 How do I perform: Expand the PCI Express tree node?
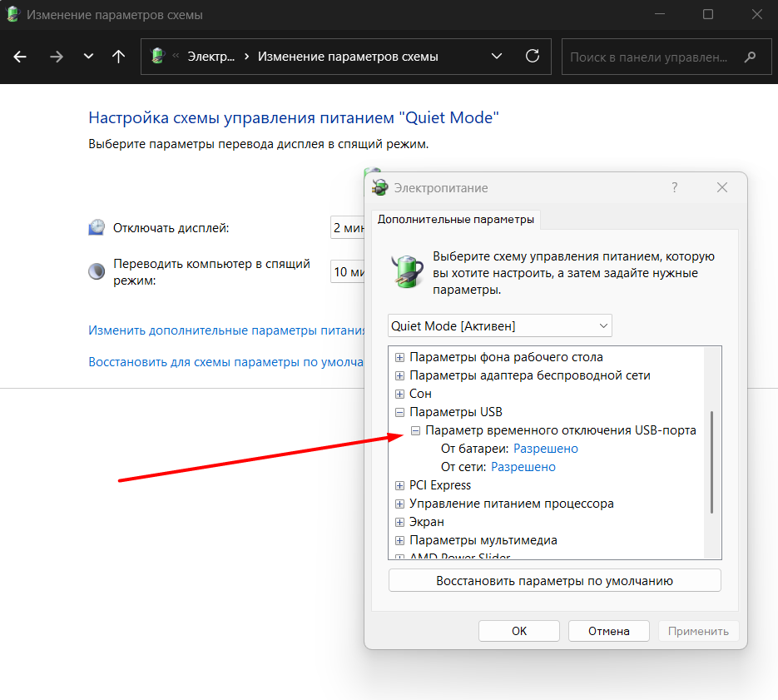point(399,485)
